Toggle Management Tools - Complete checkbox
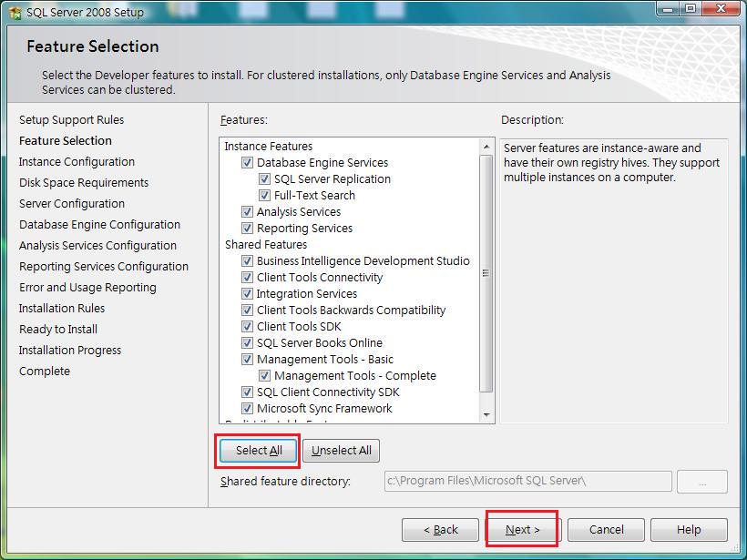 [x=264, y=376]
